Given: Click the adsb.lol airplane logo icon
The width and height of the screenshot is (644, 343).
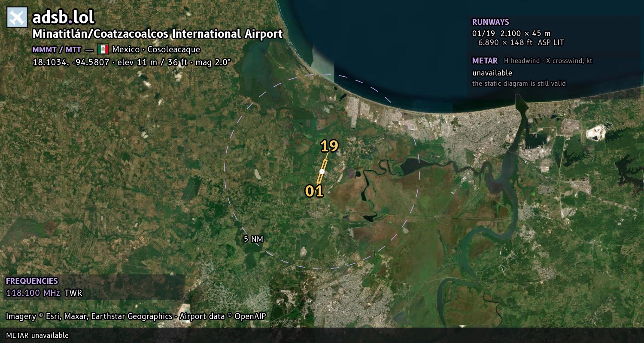Looking at the screenshot, I should coord(17,18).
